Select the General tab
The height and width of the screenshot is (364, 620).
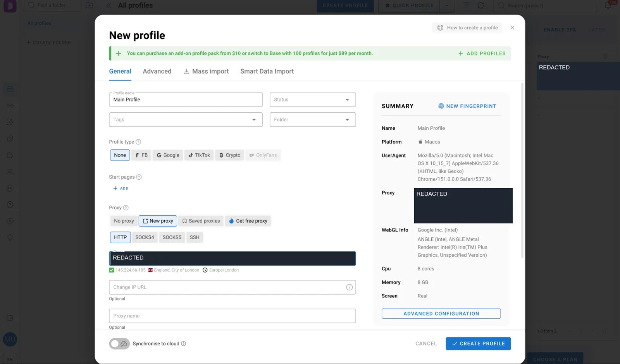[x=120, y=72]
